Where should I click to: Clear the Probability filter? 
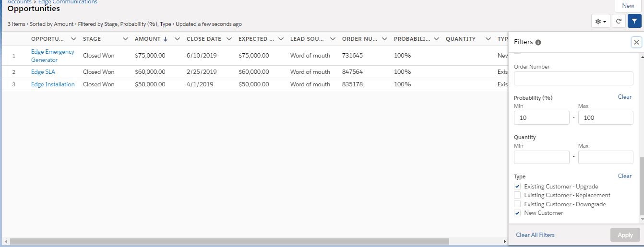(625, 97)
